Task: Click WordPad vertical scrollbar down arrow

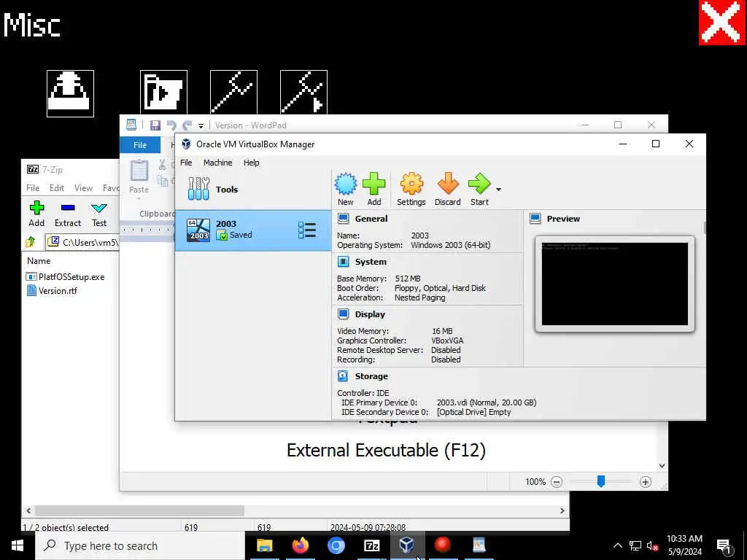Action: (x=662, y=466)
